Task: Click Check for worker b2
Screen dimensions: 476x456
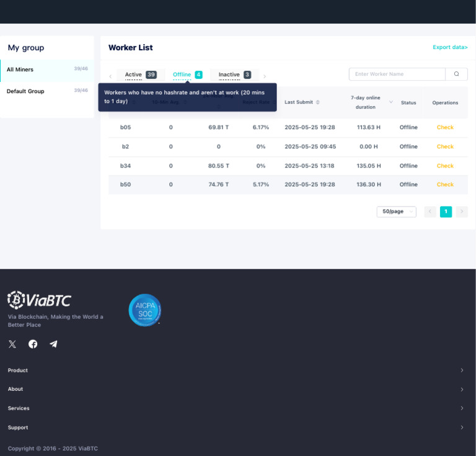Action: 445,146
